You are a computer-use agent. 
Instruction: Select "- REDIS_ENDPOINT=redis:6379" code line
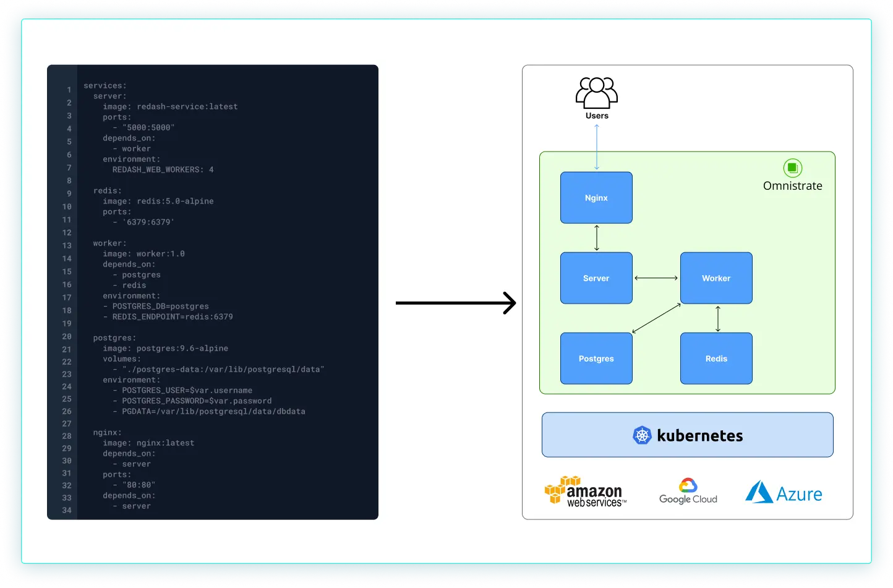(168, 317)
